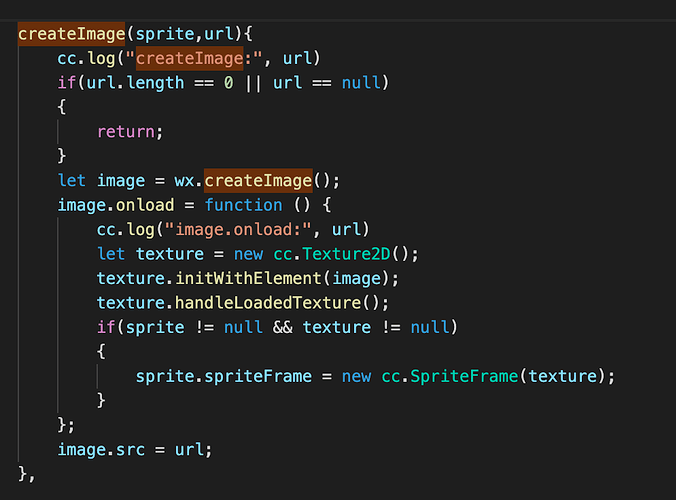This screenshot has height=500, width=676.
Task: Click the number 0 in the length comparison
Action: (228, 82)
